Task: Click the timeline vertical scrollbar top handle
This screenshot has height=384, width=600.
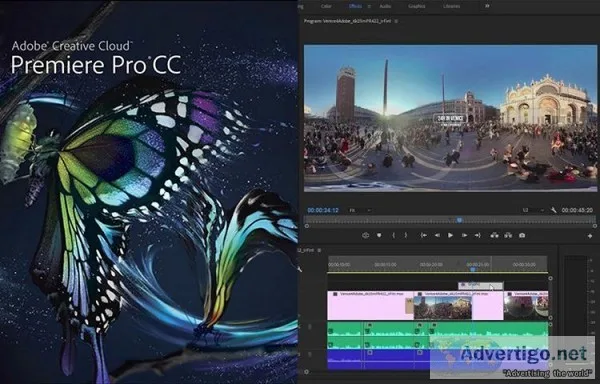Action: [551, 278]
